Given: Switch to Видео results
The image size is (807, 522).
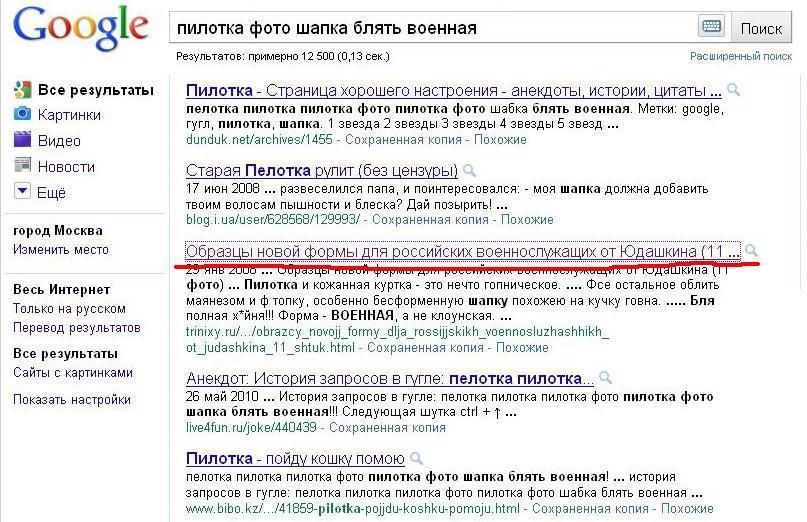Looking at the screenshot, I should point(59,141).
